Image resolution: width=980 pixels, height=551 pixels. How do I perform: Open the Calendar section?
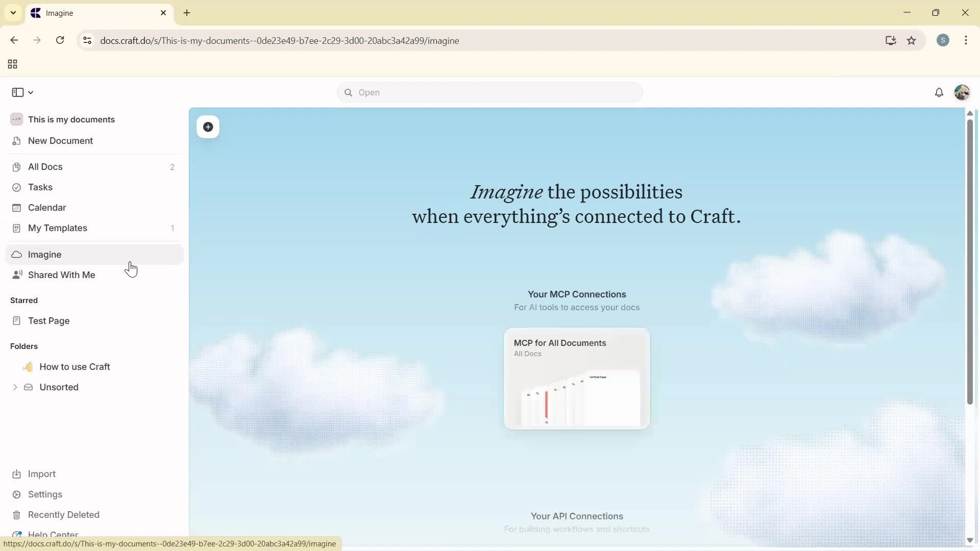click(46, 208)
